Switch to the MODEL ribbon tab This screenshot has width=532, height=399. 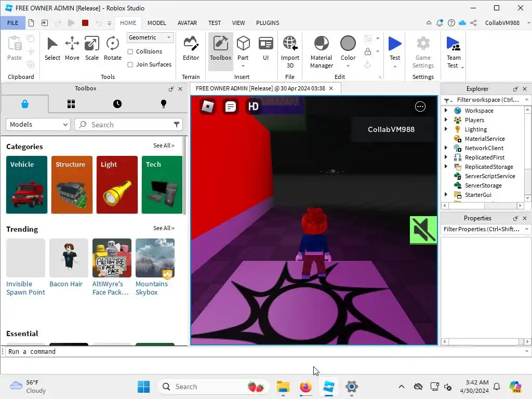coord(157,23)
